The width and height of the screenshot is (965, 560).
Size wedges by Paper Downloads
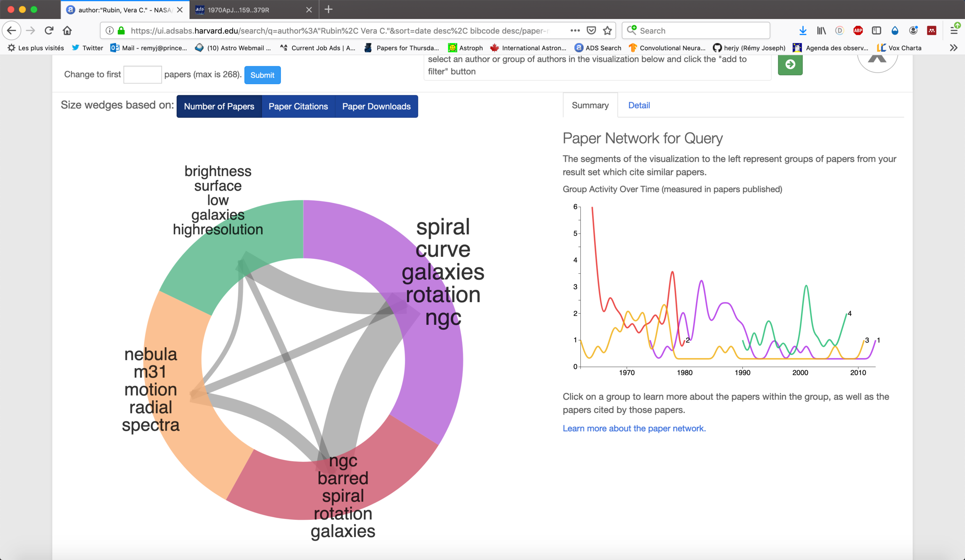pyautogui.click(x=376, y=106)
